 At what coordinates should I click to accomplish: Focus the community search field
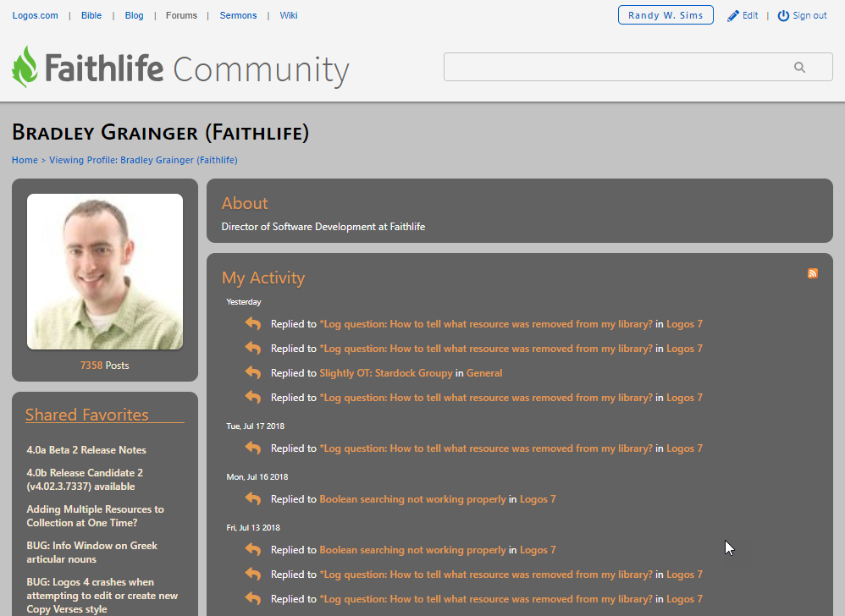click(638, 68)
